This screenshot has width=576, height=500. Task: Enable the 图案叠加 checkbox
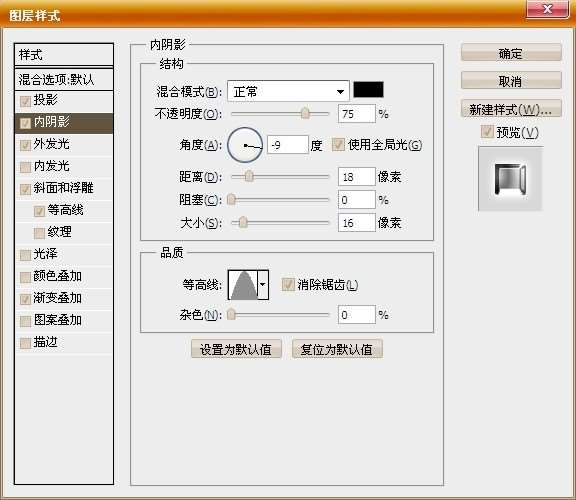click(x=25, y=321)
